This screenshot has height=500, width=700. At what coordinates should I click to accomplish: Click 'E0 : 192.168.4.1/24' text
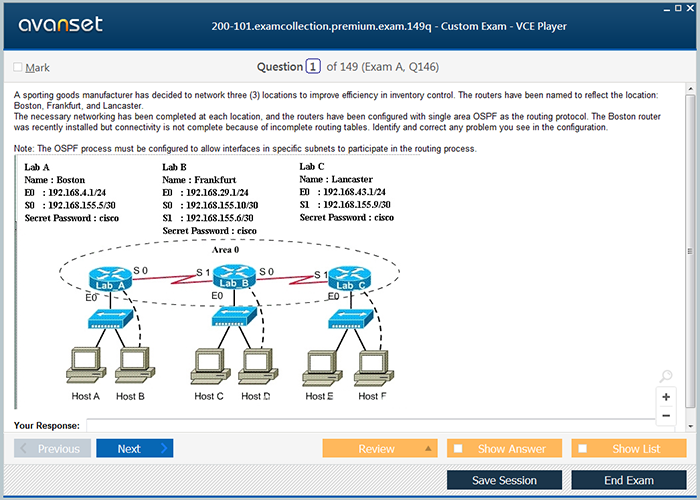pos(65,192)
